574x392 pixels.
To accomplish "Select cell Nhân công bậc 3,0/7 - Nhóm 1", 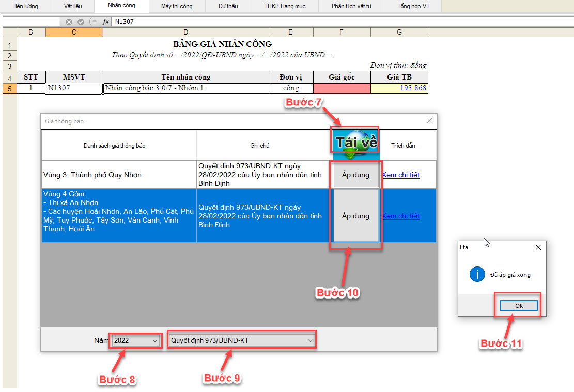I will point(186,88).
